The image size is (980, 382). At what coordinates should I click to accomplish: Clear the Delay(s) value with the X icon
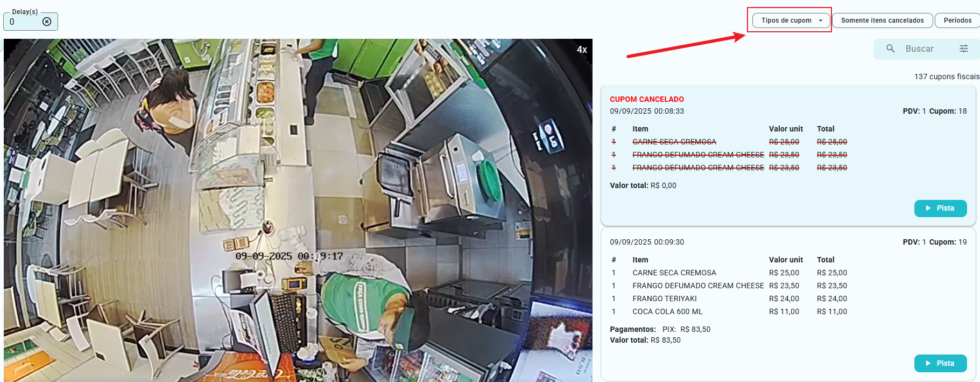pyautogui.click(x=47, y=22)
